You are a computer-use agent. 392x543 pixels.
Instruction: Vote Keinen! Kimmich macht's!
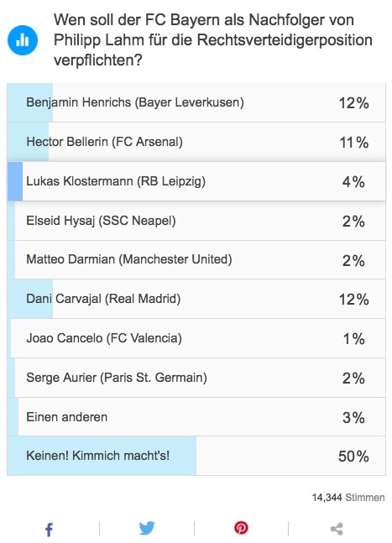pyautogui.click(x=196, y=456)
